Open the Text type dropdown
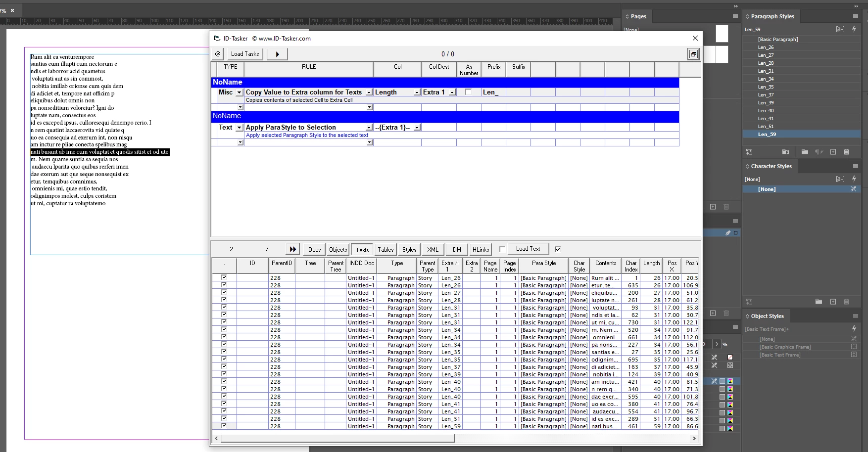The image size is (868, 452). pyautogui.click(x=239, y=128)
